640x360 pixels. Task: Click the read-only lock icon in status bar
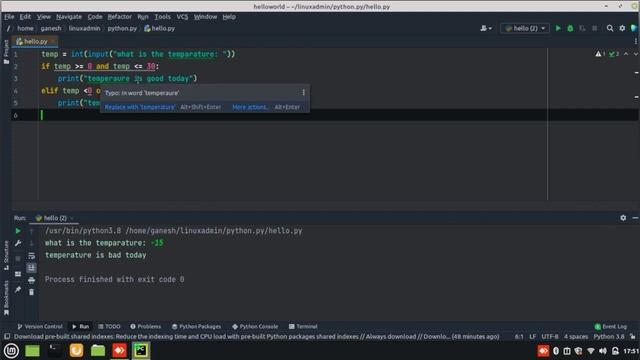[632, 337]
